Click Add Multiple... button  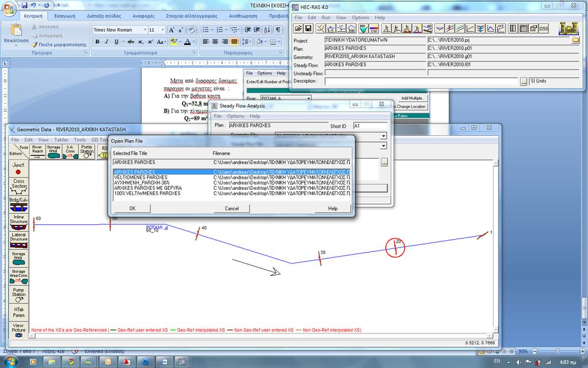[x=412, y=98]
